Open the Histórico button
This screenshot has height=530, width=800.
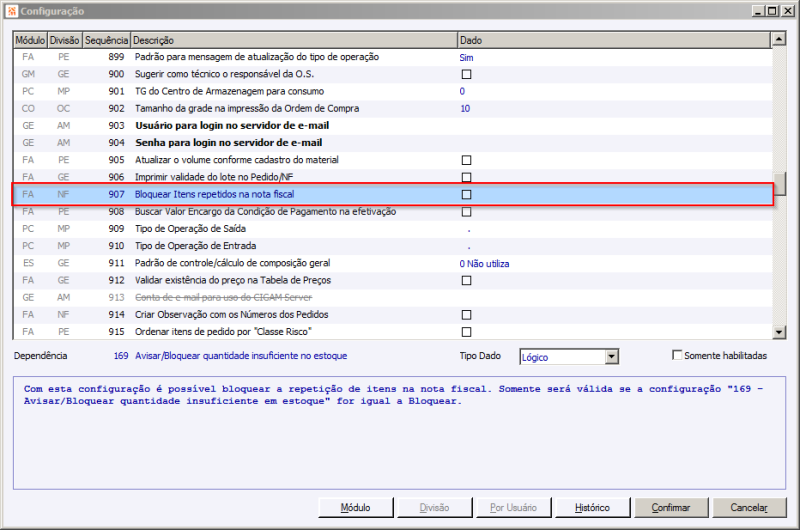(592, 508)
